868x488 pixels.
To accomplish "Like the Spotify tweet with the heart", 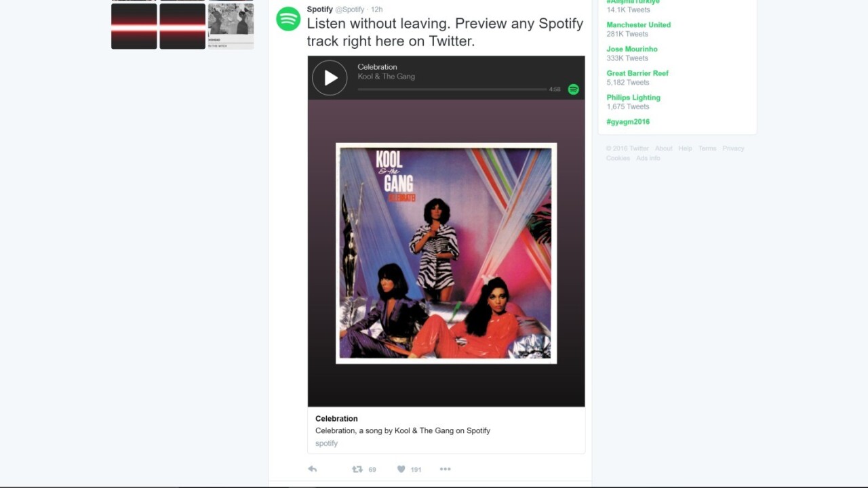I will click(x=401, y=469).
